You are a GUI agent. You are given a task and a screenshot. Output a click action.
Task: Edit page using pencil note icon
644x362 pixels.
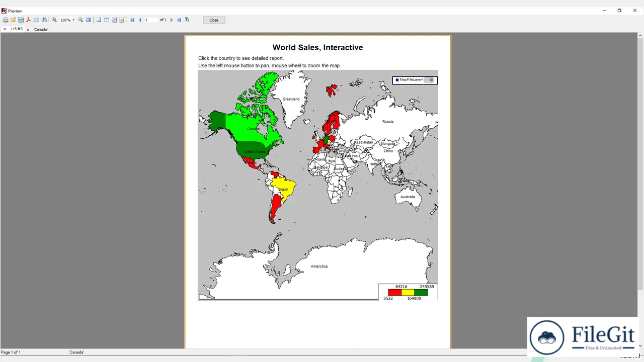[x=122, y=20]
